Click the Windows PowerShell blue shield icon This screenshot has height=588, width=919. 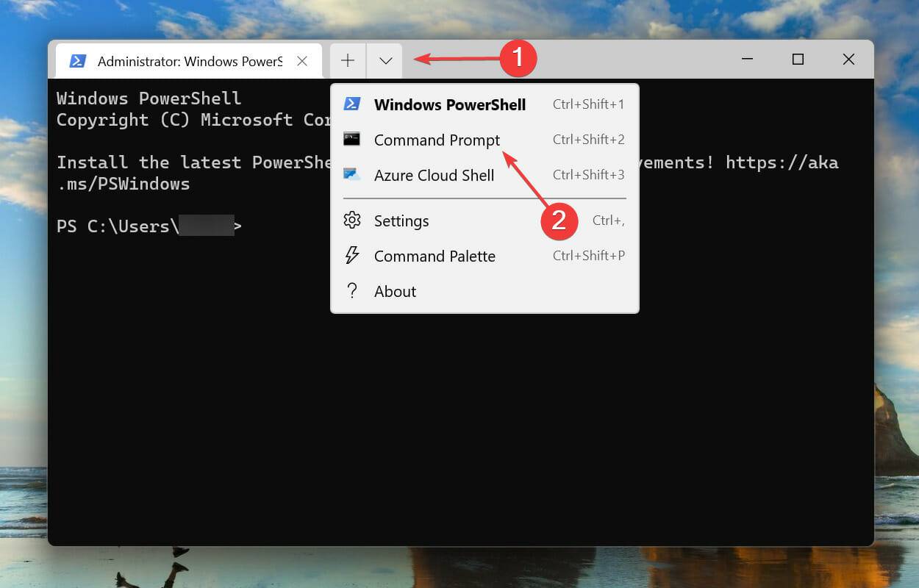352,104
